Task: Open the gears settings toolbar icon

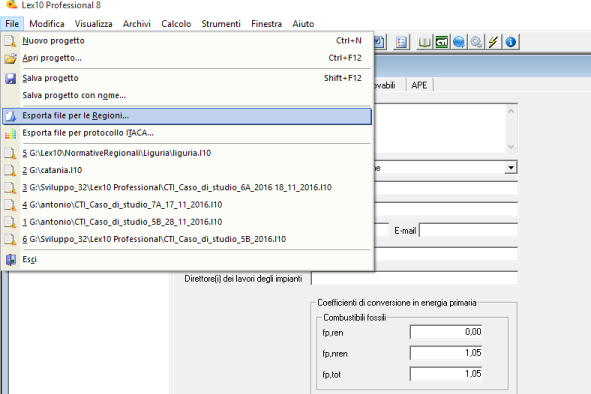Action: (476, 42)
